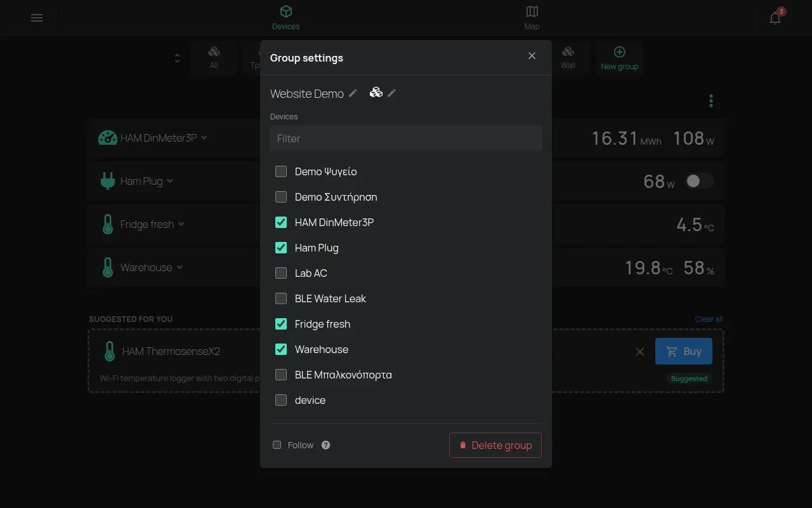Close the Group settings dialog
The width and height of the screenshot is (812, 508).
tap(532, 56)
